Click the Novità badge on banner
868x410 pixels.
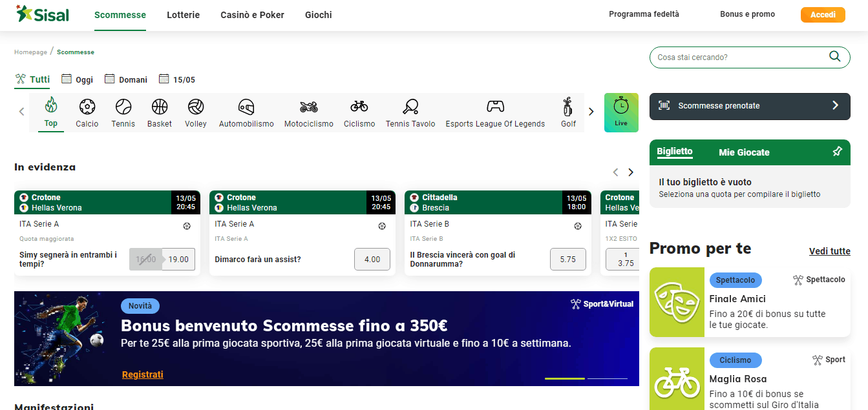pos(140,306)
